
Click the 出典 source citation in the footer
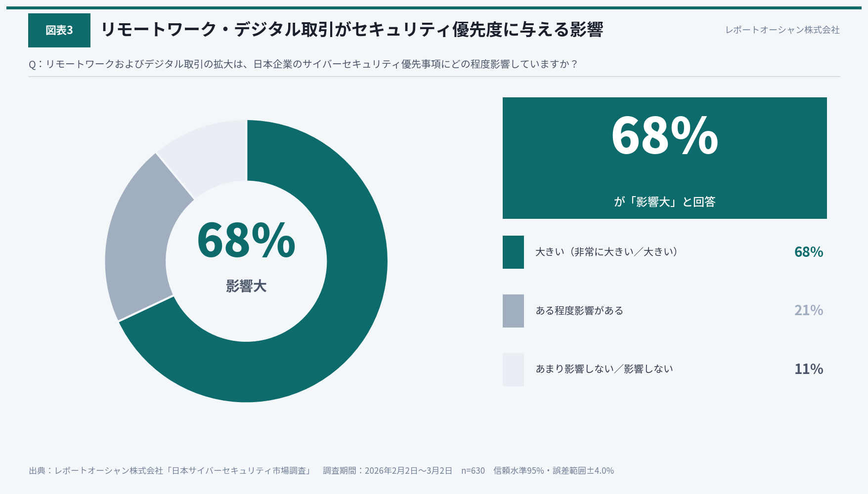point(170,471)
